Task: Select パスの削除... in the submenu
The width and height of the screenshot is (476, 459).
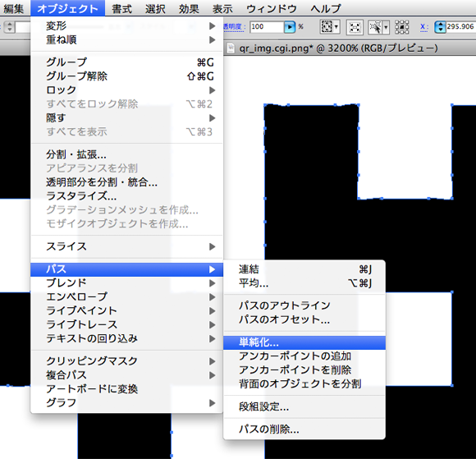Action: point(304,429)
